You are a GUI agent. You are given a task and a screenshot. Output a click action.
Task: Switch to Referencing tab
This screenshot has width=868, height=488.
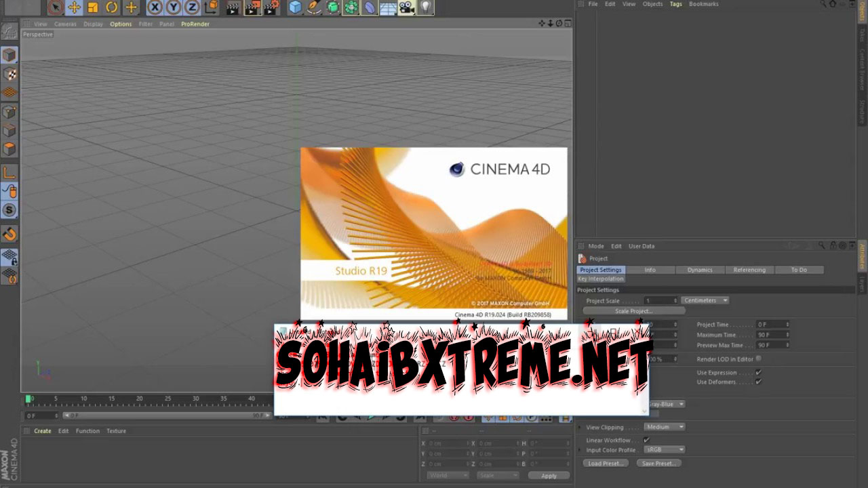(x=749, y=270)
